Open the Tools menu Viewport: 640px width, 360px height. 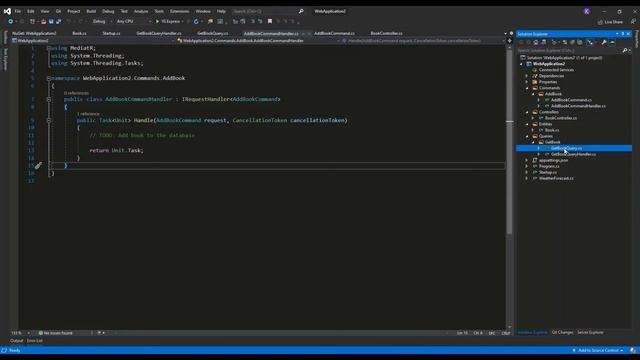159,11
